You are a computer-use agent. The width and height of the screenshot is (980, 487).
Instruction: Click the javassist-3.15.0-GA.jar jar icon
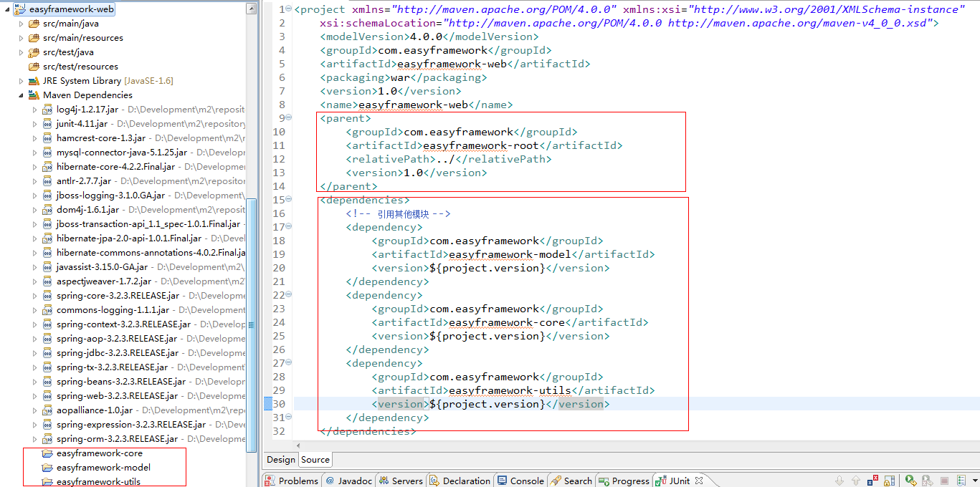[x=47, y=267]
